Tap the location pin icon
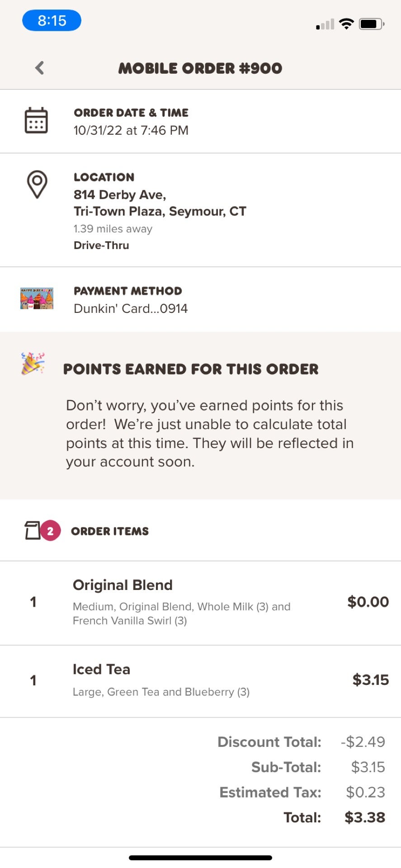This screenshot has height=868, width=401. (37, 184)
